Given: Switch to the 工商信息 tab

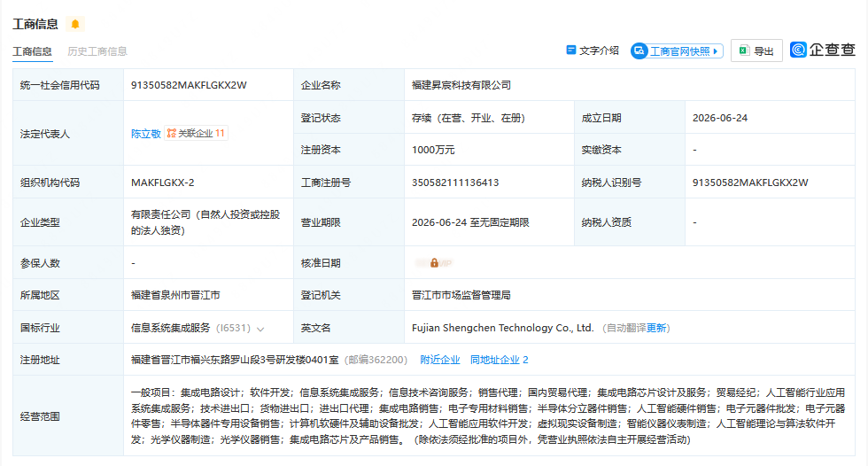Looking at the screenshot, I should 32,51.
